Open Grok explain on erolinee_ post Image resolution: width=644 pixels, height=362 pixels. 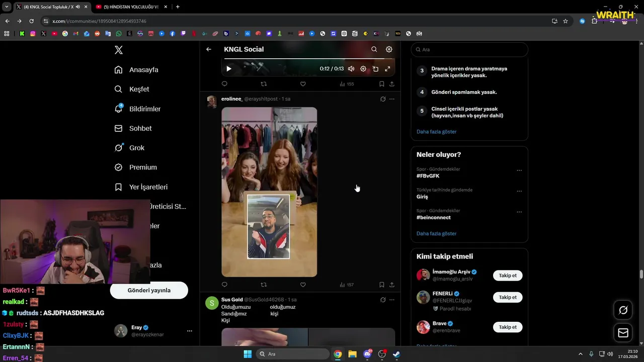coord(383,99)
